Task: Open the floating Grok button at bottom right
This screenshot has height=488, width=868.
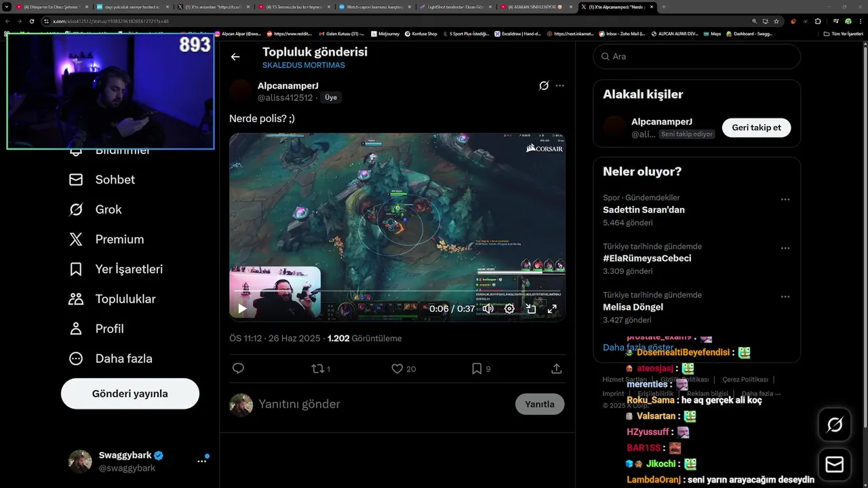Action: click(x=835, y=425)
